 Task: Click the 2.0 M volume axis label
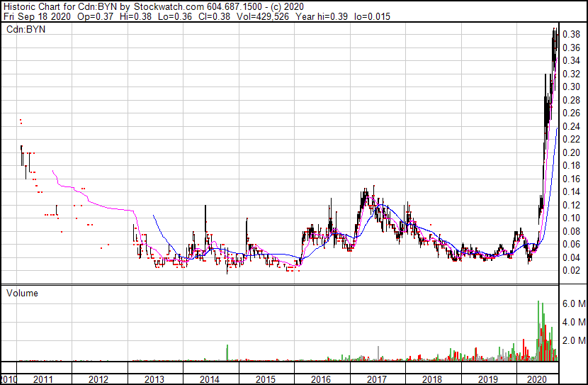[574, 341]
